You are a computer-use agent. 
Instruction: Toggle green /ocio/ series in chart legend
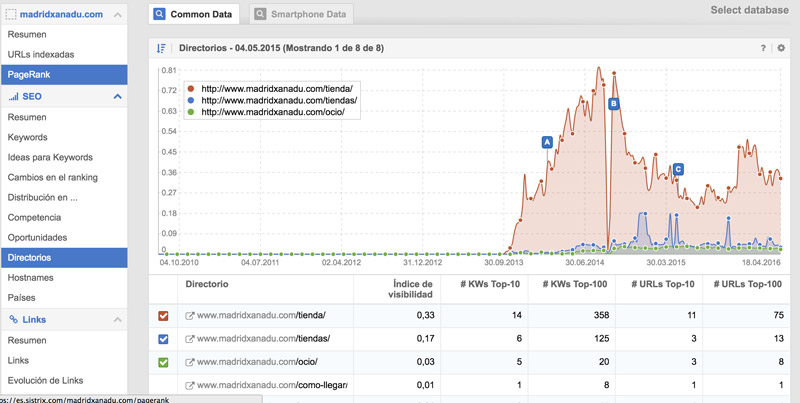tap(266, 111)
